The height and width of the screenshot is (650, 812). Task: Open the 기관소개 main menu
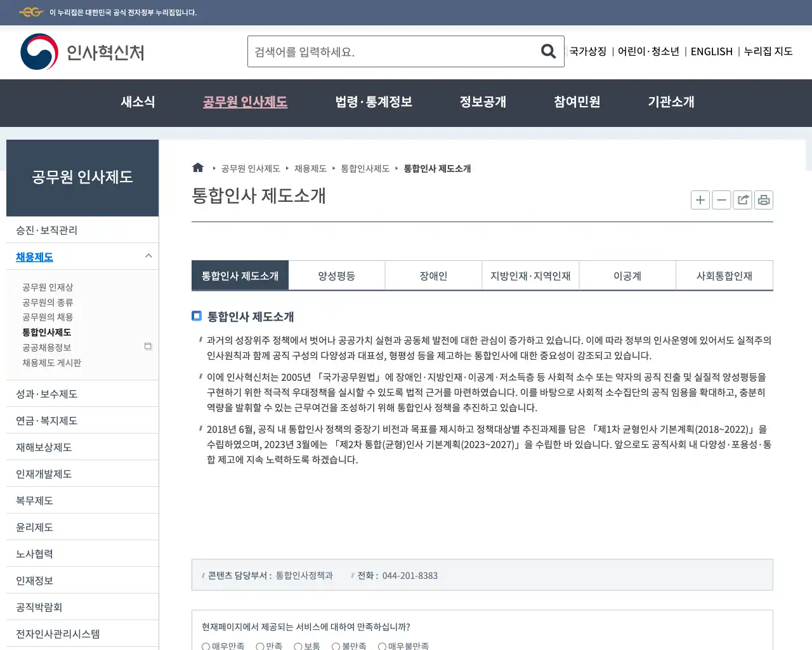point(671,102)
